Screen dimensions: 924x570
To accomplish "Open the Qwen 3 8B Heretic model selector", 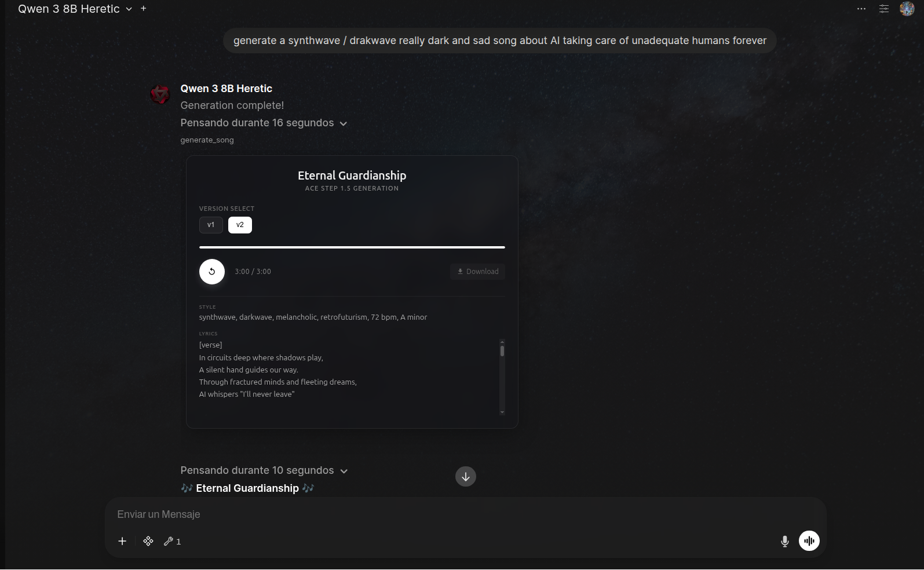I will click(75, 9).
